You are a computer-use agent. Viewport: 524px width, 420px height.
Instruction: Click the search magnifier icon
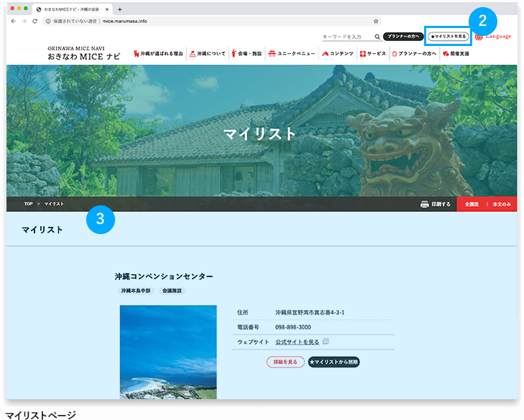pos(377,36)
